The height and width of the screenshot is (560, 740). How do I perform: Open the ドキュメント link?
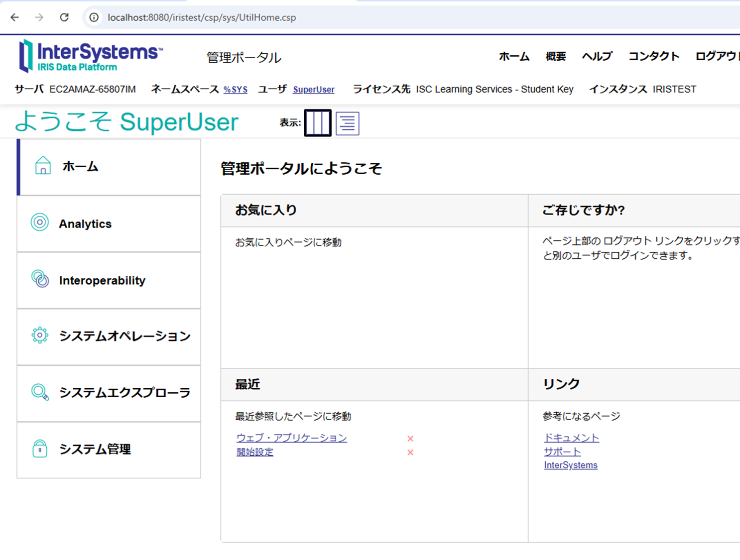[571, 438]
